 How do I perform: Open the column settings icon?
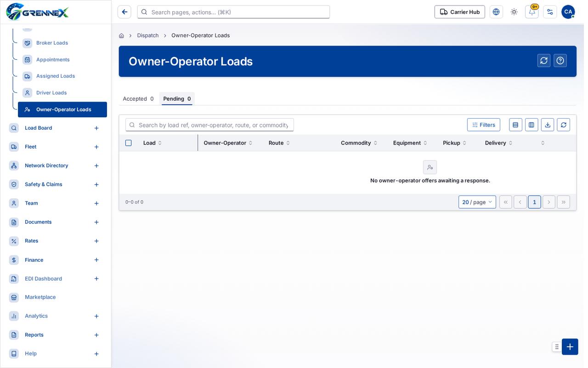pyautogui.click(x=531, y=125)
